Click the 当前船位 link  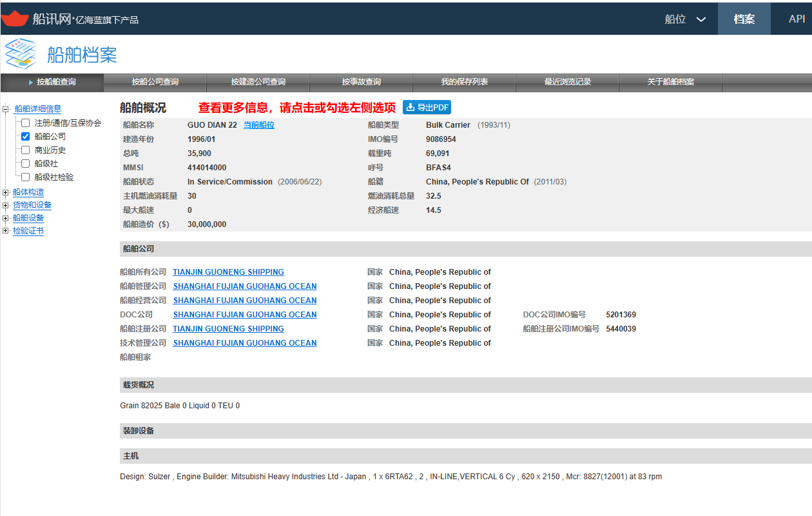[x=259, y=125]
